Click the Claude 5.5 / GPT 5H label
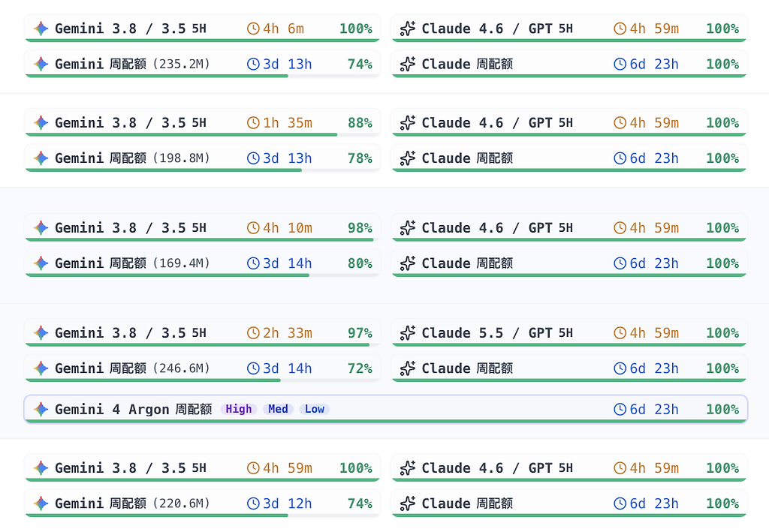Screen dimensions: 769x532 497,333
